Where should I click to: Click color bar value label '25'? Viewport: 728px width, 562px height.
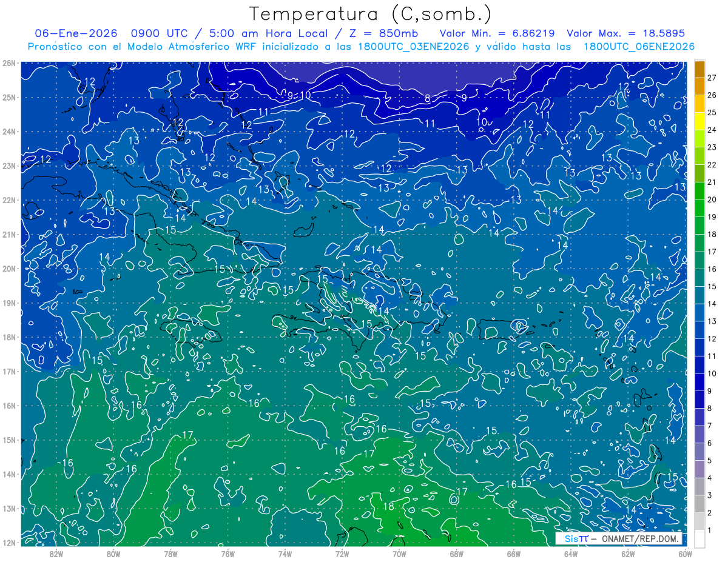click(x=712, y=113)
